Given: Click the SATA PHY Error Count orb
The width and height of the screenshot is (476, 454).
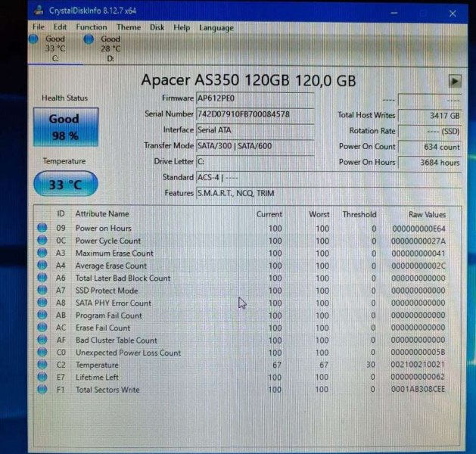Looking at the screenshot, I should point(42,303).
